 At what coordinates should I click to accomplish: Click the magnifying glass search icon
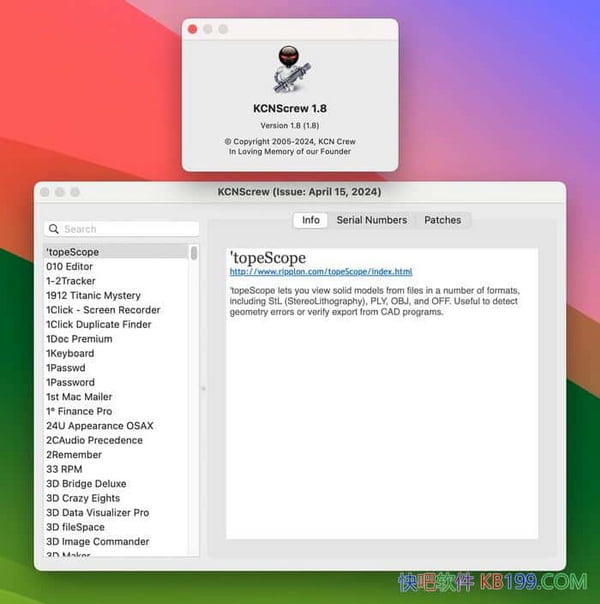tap(54, 229)
